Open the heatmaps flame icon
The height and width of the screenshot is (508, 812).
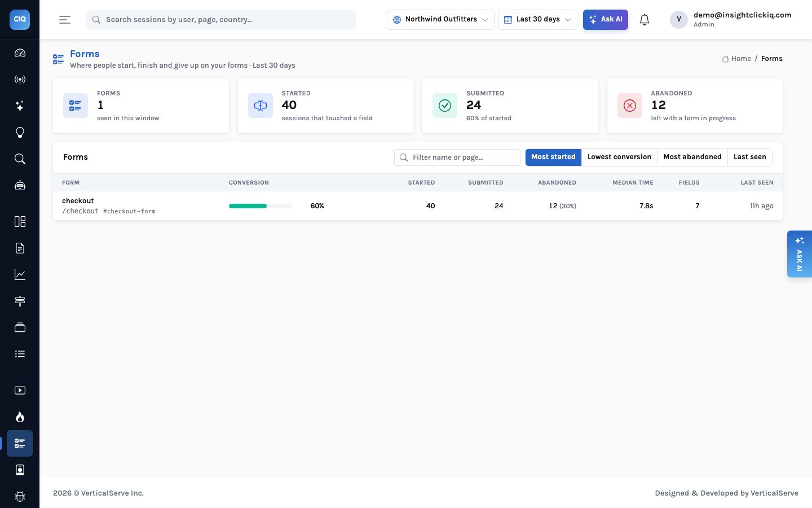[20, 417]
